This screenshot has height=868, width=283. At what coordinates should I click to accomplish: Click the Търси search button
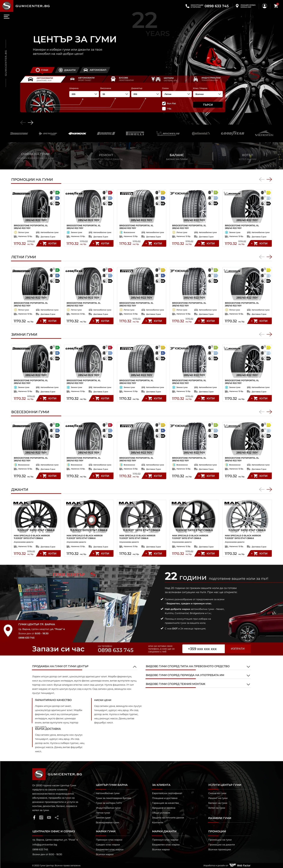[x=208, y=105]
